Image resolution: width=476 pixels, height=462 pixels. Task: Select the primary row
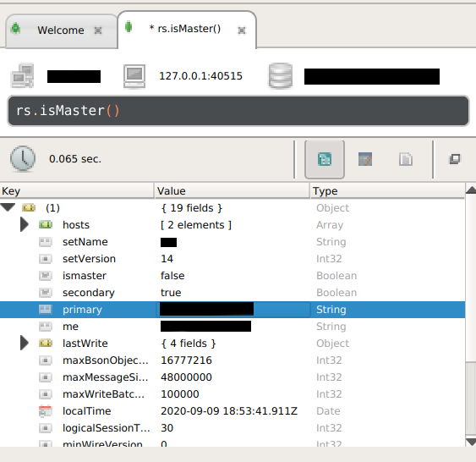click(233, 310)
